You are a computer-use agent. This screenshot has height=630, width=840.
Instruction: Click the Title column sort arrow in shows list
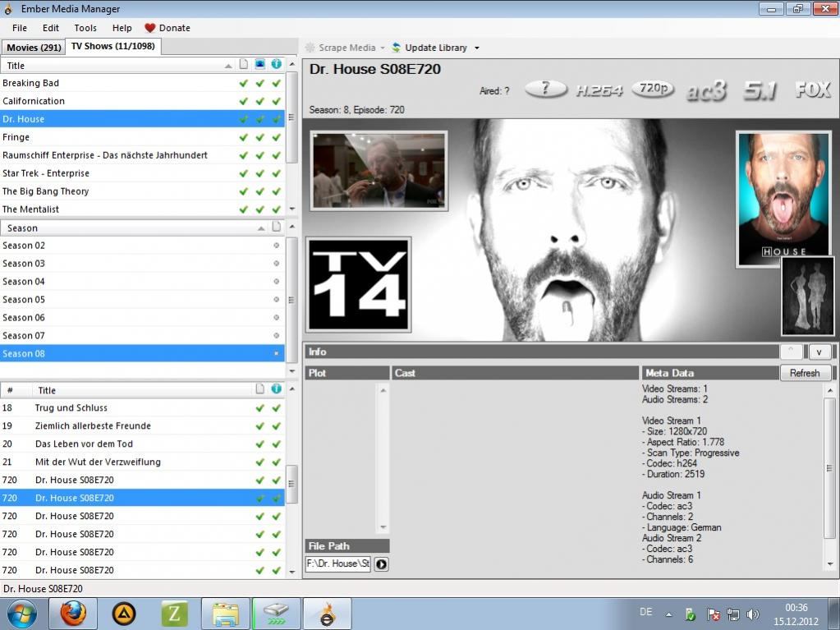(x=228, y=66)
